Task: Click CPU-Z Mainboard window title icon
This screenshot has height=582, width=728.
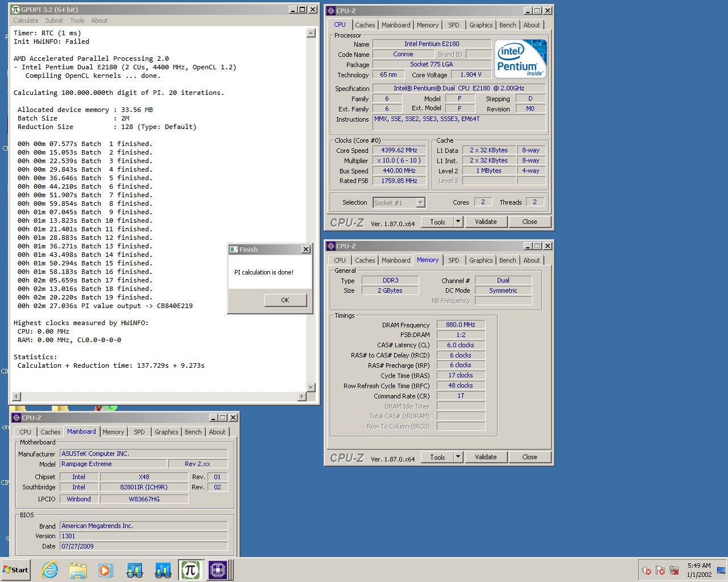Action: point(16,417)
